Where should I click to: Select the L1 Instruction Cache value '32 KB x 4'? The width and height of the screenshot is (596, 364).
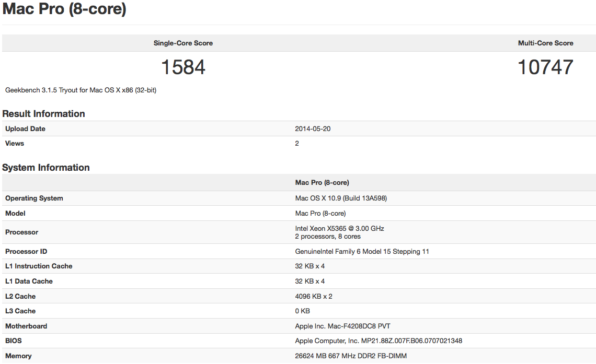click(310, 266)
